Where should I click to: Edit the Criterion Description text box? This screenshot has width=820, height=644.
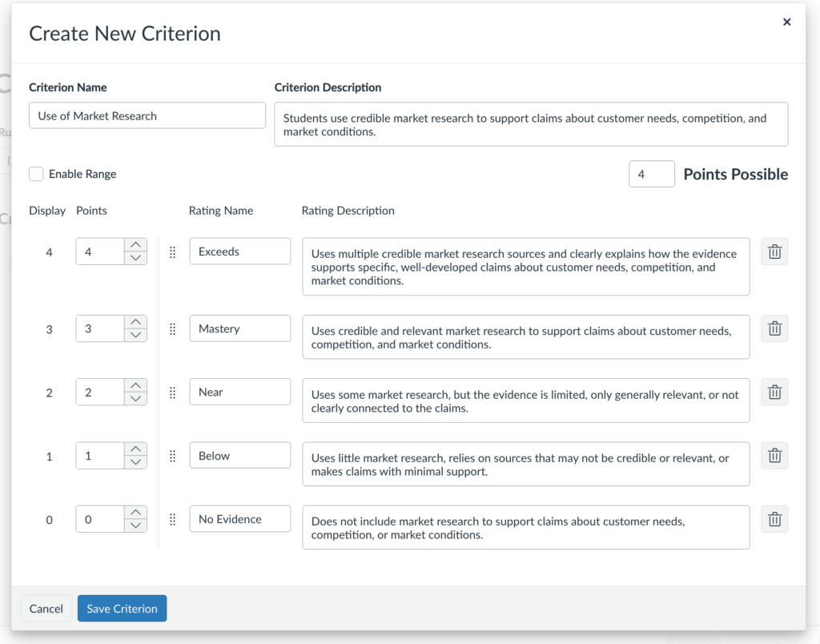pyautogui.click(x=531, y=124)
